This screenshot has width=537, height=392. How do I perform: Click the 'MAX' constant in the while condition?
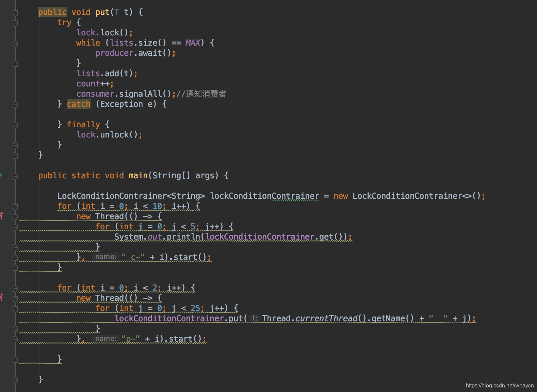click(x=193, y=43)
